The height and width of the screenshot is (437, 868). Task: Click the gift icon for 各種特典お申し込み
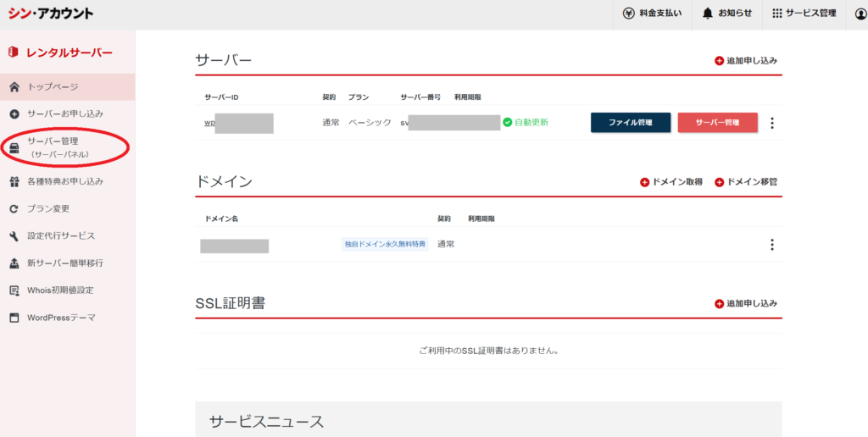pyautogui.click(x=14, y=181)
